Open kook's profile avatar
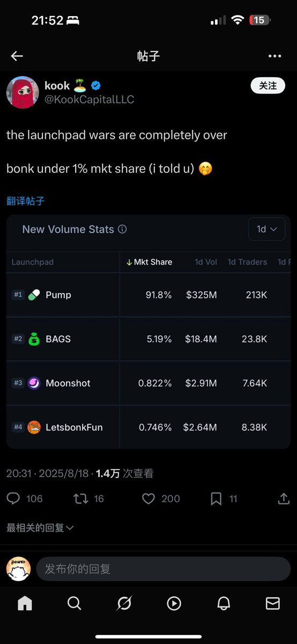Screen dimensions: 297x644 23,92
